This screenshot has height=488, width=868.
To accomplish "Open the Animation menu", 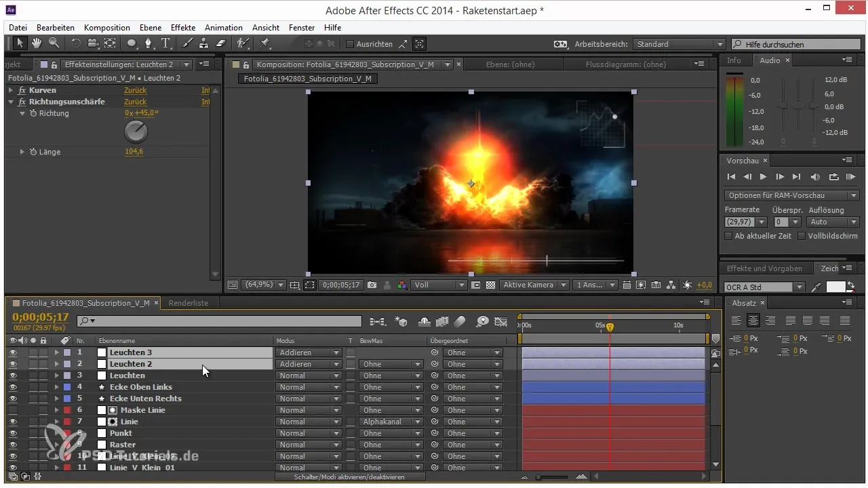I will coord(224,28).
